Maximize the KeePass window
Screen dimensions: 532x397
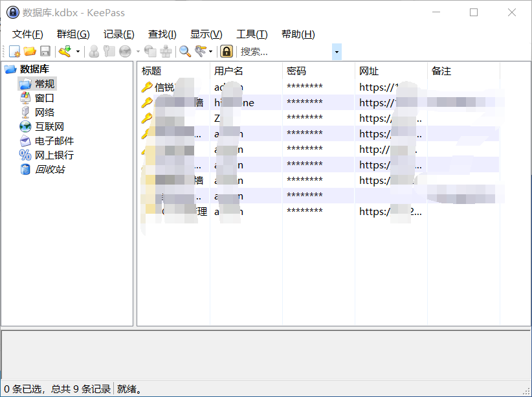(x=474, y=12)
